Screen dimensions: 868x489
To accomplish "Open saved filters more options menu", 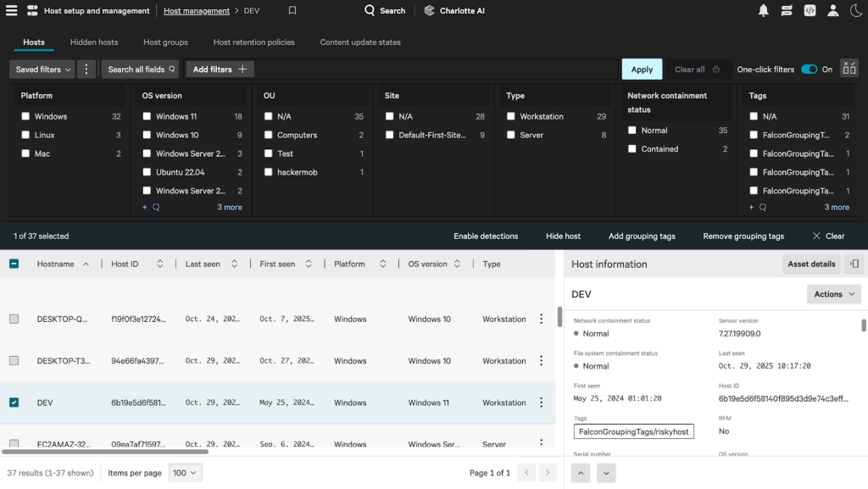I will pos(86,69).
